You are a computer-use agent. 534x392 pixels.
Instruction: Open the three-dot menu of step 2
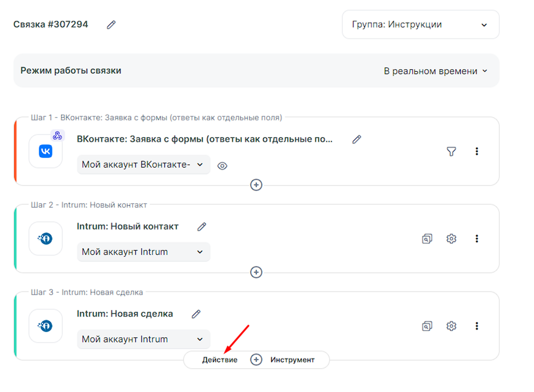pos(477,239)
